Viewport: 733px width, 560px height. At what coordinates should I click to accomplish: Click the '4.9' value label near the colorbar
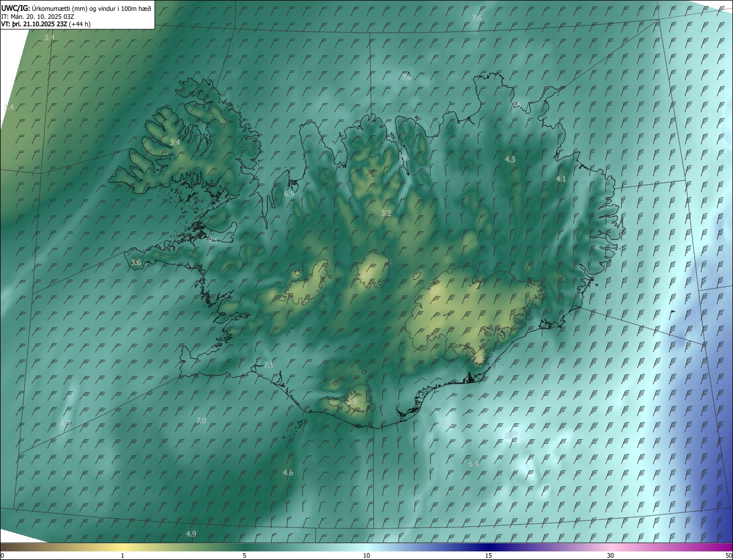tap(191, 534)
